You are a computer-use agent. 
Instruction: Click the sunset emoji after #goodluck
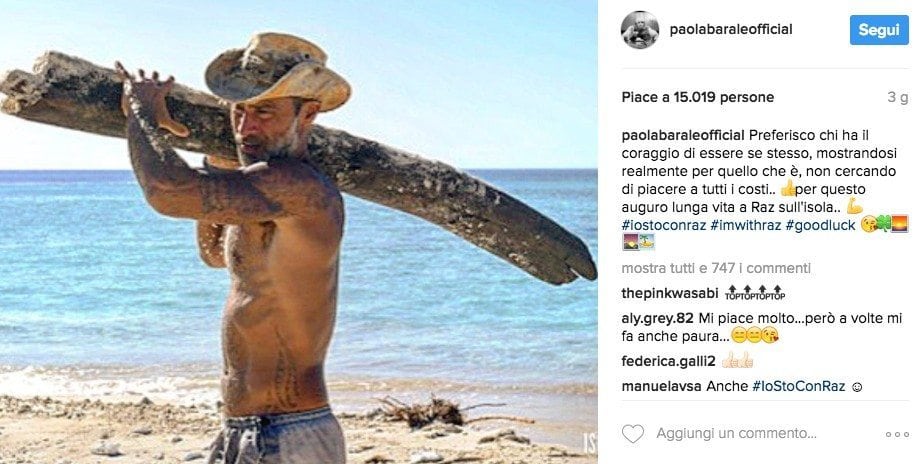pyautogui.click(x=899, y=224)
